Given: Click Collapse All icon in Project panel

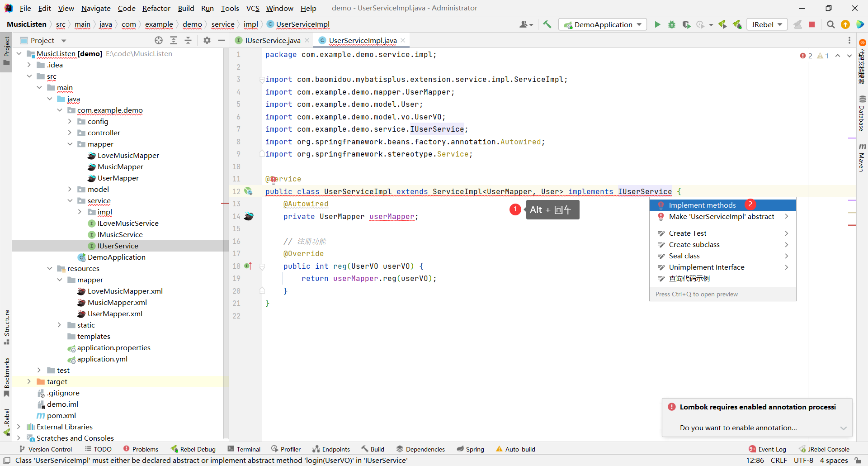Looking at the screenshot, I should pyautogui.click(x=188, y=40).
